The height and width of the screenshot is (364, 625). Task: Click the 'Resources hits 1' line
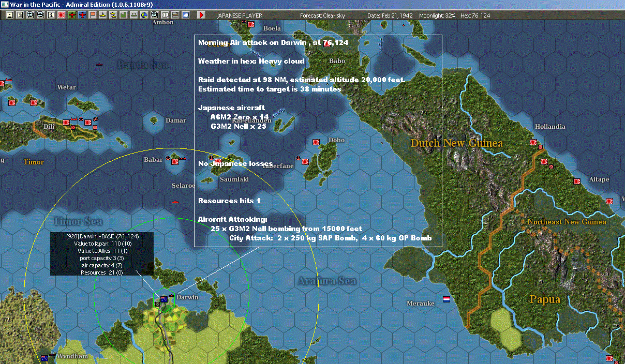coord(229,201)
